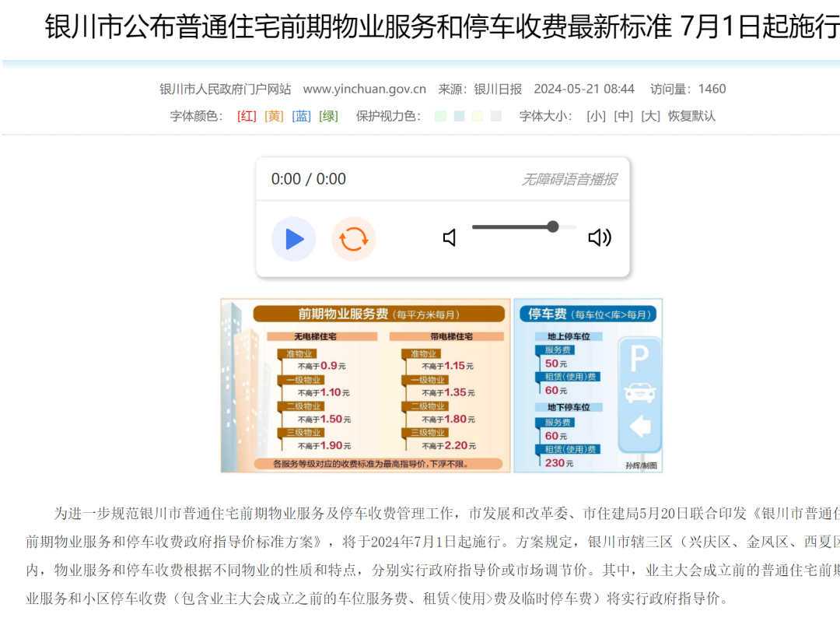Set font color to green [绿]

point(329,116)
